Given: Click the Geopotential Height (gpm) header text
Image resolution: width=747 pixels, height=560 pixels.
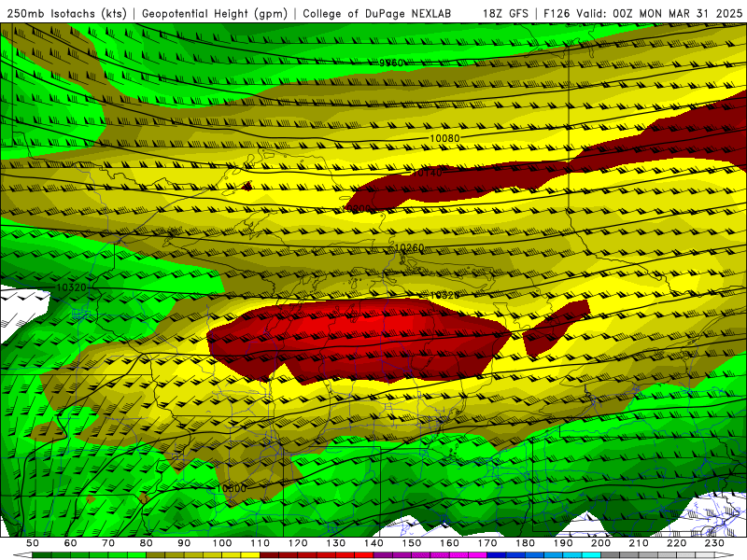Looking at the screenshot, I should 215,13.
